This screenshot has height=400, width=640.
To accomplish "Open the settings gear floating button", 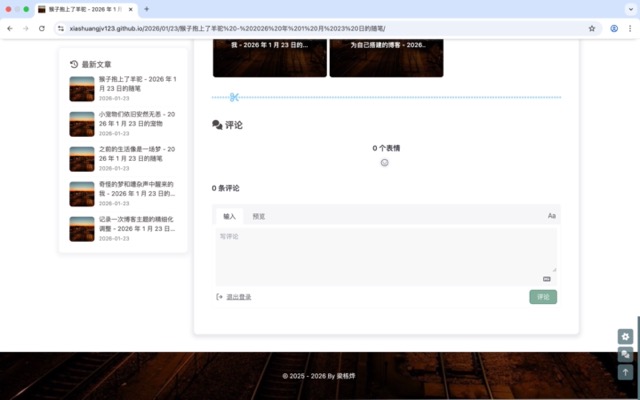I will point(626,337).
